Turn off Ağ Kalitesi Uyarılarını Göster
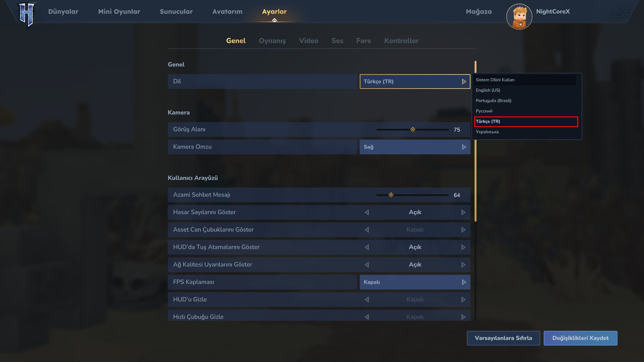This screenshot has height=362, width=644. pos(367,264)
